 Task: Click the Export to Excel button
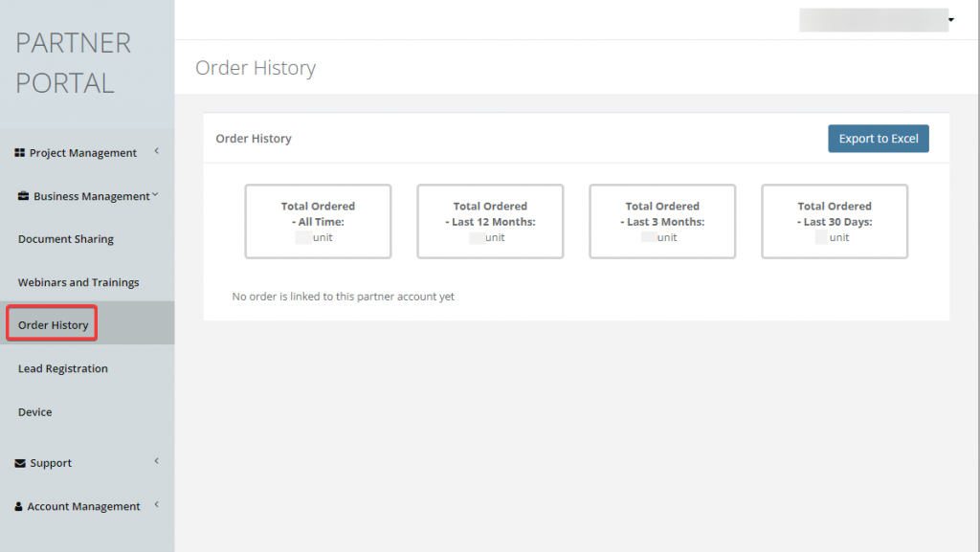coord(878,139)
